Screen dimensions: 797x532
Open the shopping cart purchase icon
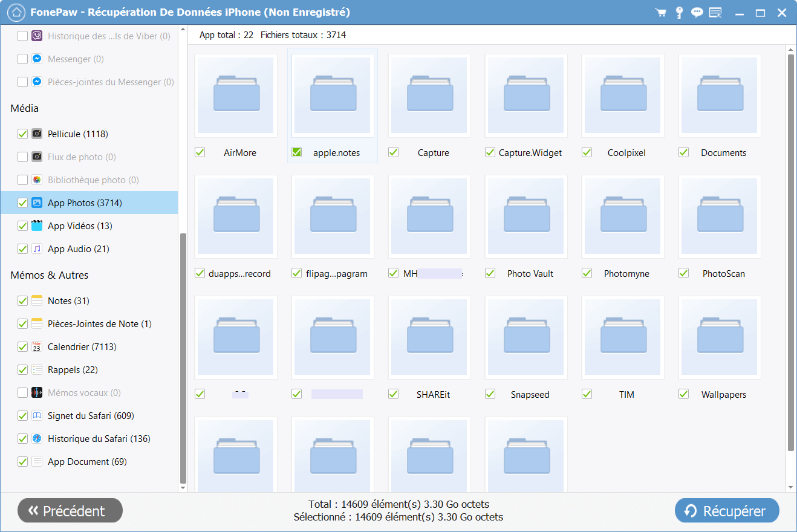pos(660,13)
